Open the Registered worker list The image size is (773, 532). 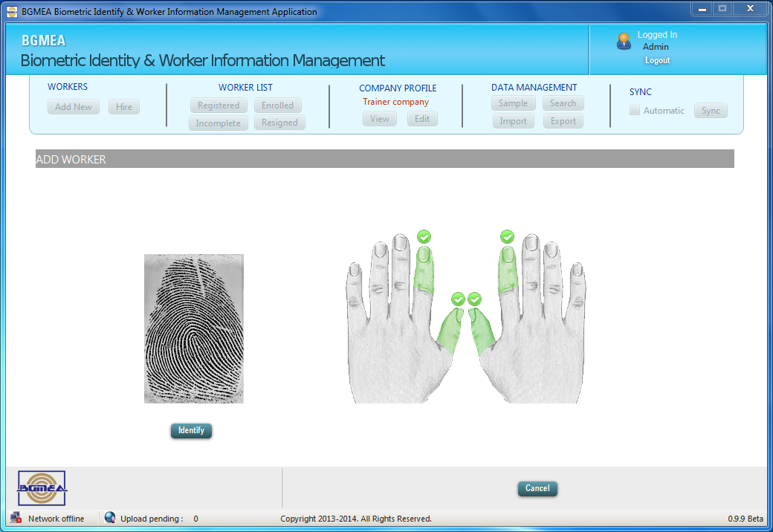219,106
